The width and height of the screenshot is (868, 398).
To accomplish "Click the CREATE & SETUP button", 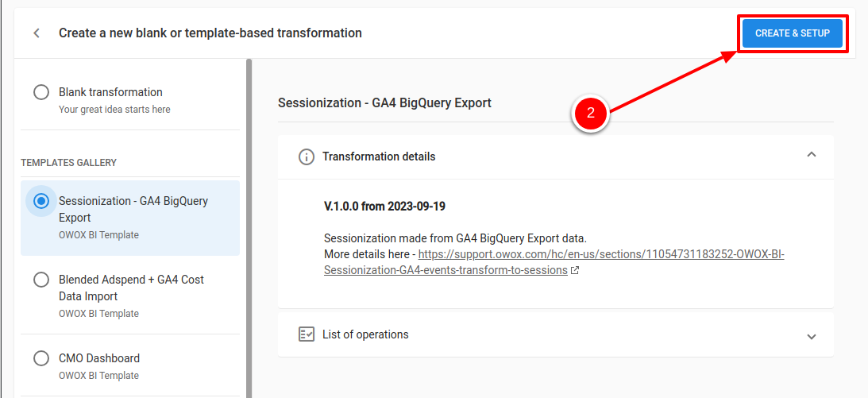I will click(793, 33).
